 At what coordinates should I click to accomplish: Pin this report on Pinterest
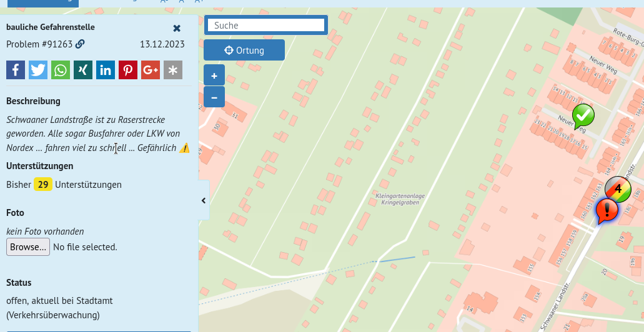click(x=128, y=70)
